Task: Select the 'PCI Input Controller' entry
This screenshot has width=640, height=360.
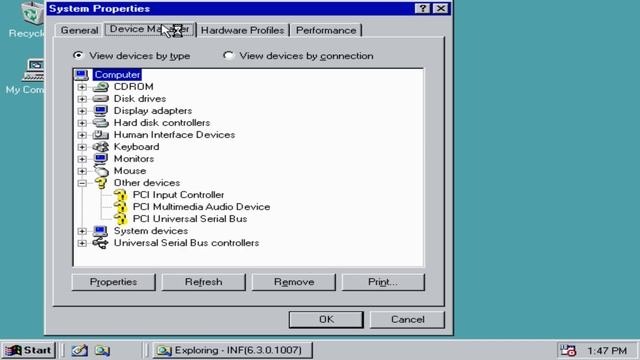Action: (178, 195)
